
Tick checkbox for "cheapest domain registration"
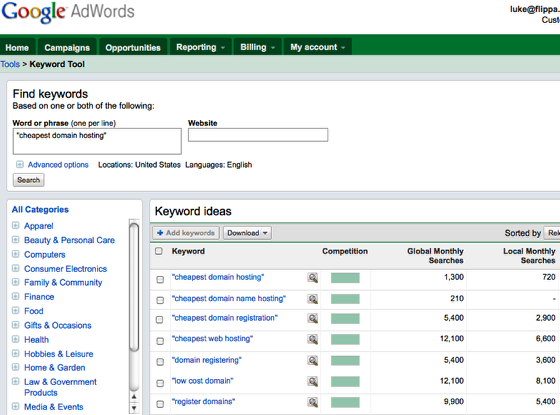[x=160, y=320]
